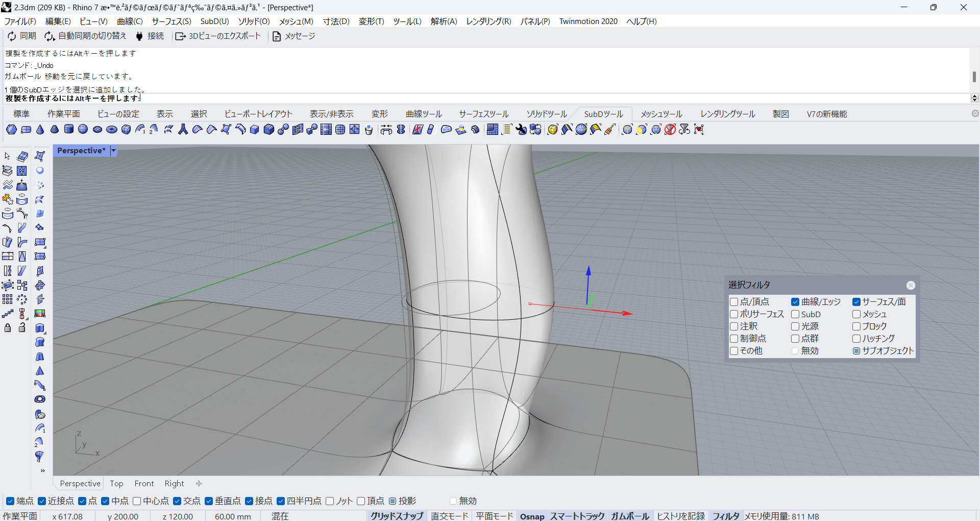This screenshot has height=521, width=980.
Task: Open the toolbar settings gear icon
Action: (975, 113)
